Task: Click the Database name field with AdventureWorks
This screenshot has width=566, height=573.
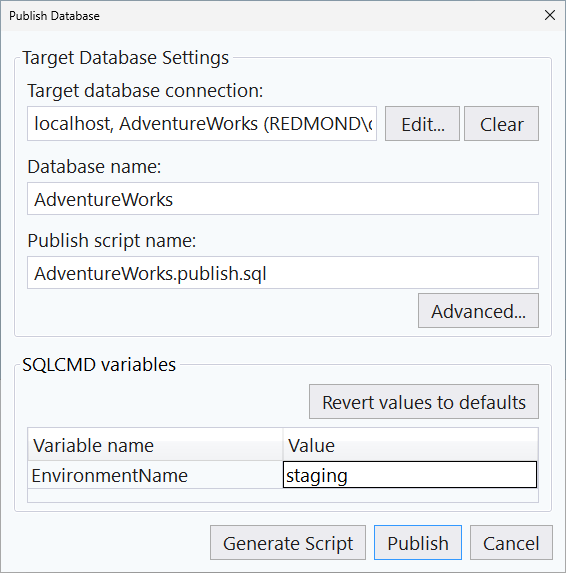Action: click(x=283, y=199)
